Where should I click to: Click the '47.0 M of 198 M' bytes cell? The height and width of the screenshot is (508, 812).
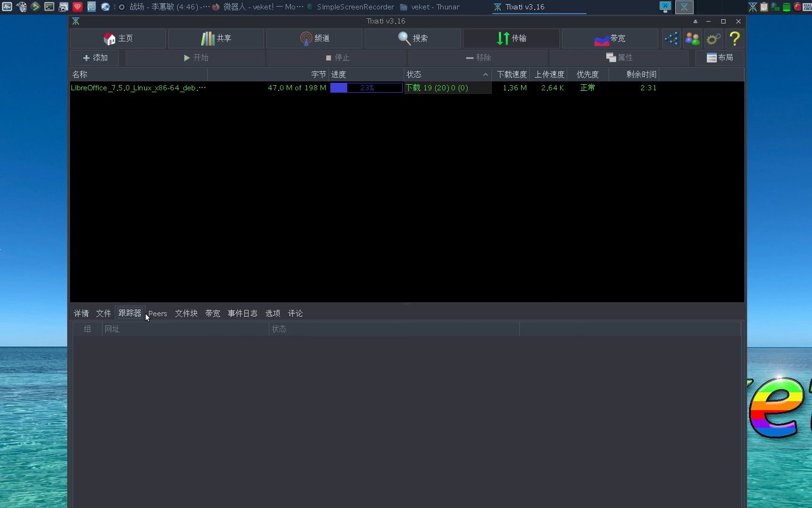(297, 88)
